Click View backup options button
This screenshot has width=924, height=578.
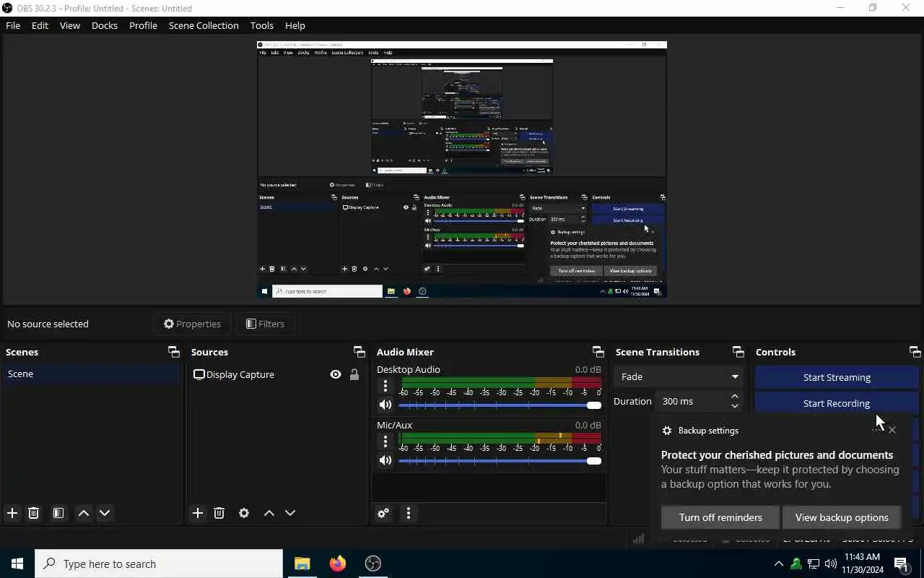(842, 517)
